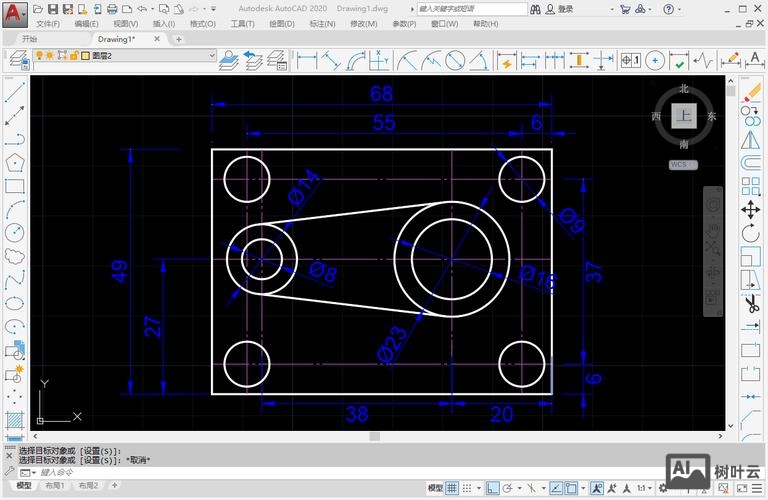768x500 pixels.
Task: Expand the polar tracking dropdown arrow
Action: tap(519, 488)
